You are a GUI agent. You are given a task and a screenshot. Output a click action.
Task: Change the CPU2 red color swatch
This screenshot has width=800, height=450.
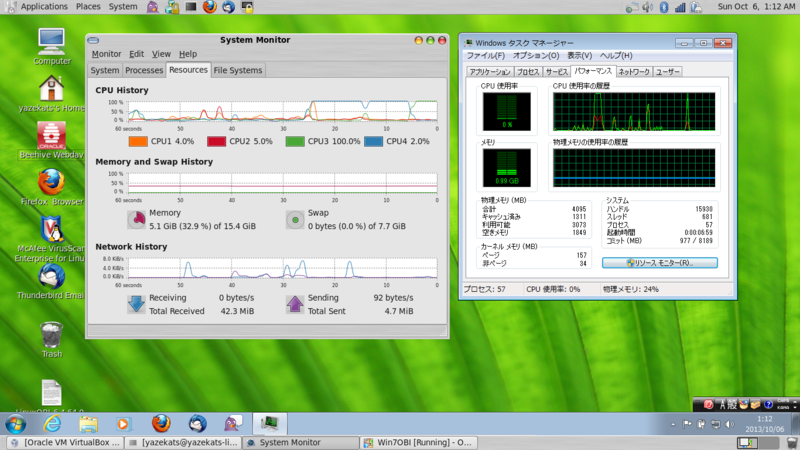[216, 141]
